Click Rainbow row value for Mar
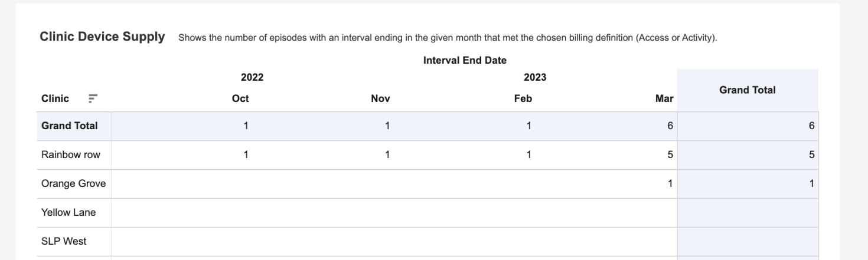868x260 pixels. click(670, 154)
